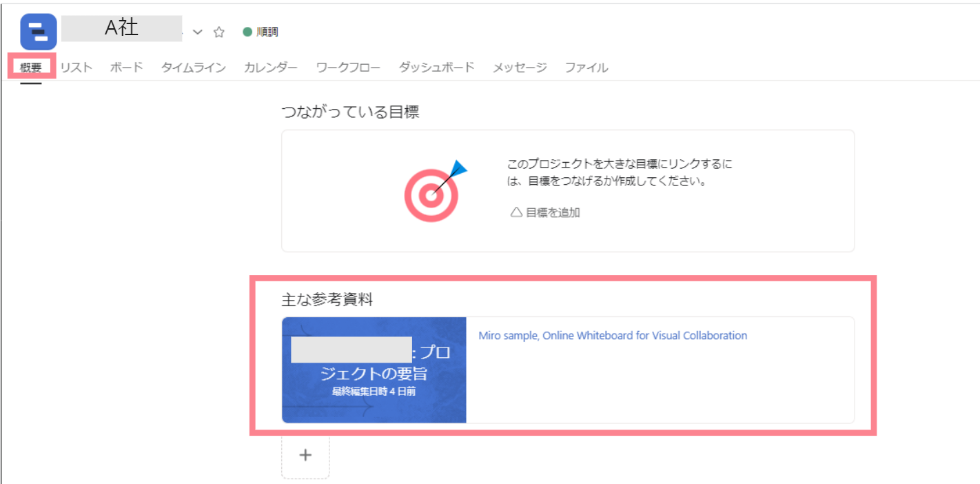The width and height of the screenshot is (980, 484).
Task: Open the 順調 status indicator
Action: (261, 32)
